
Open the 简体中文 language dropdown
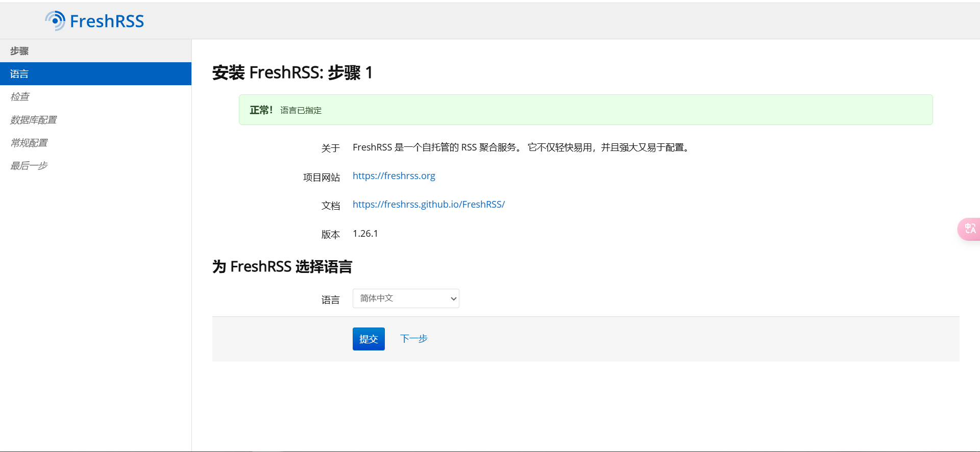[x=406, y=298]
